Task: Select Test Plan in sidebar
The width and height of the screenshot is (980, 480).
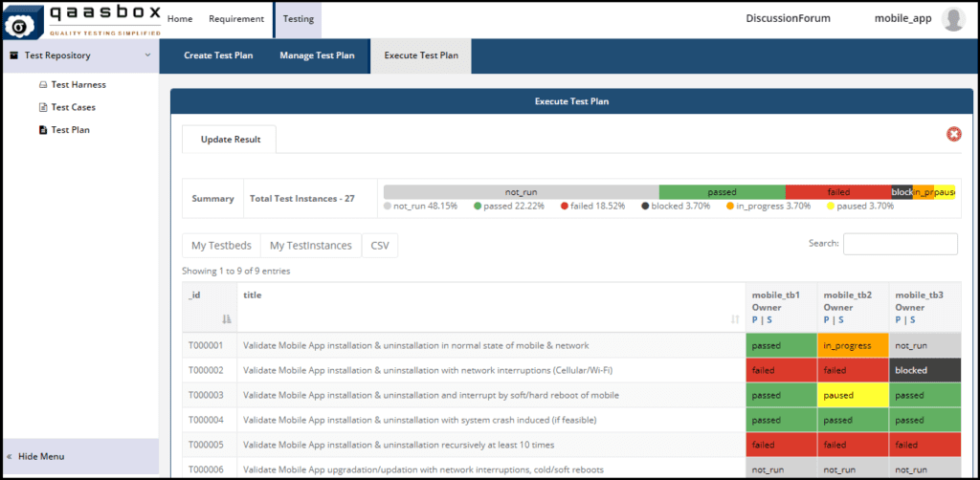Action: tap(70, 129)
